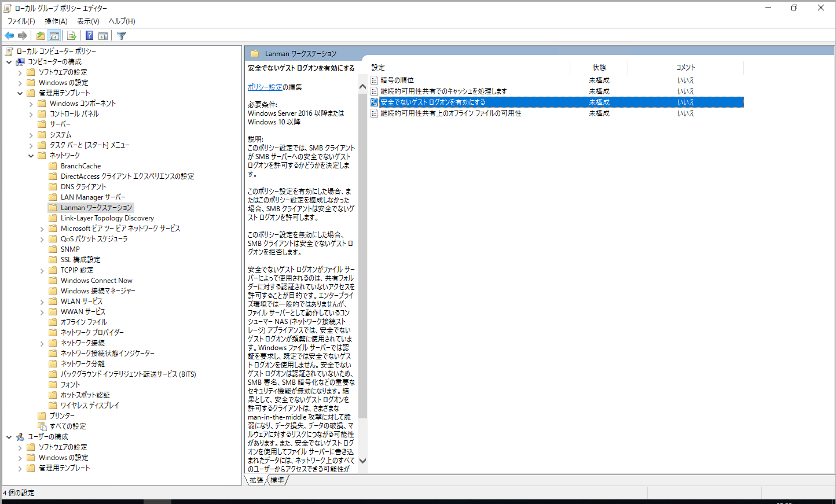Click the icon of 安全でないゲスト ログオンを有効にする row
The image size is (836, 504).
point(375,102)
